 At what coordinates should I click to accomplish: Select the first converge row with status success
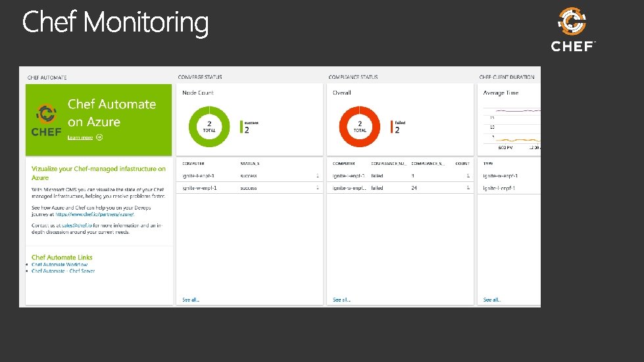[x=250, y=175]
